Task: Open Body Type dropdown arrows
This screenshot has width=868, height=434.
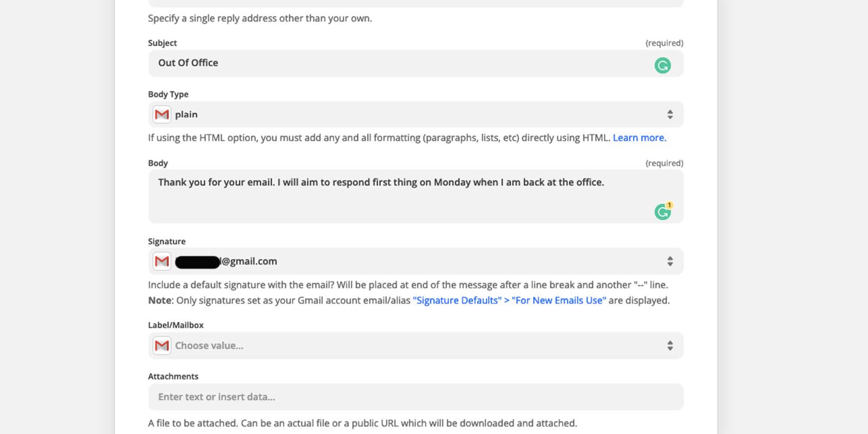Action: (670, 114)
